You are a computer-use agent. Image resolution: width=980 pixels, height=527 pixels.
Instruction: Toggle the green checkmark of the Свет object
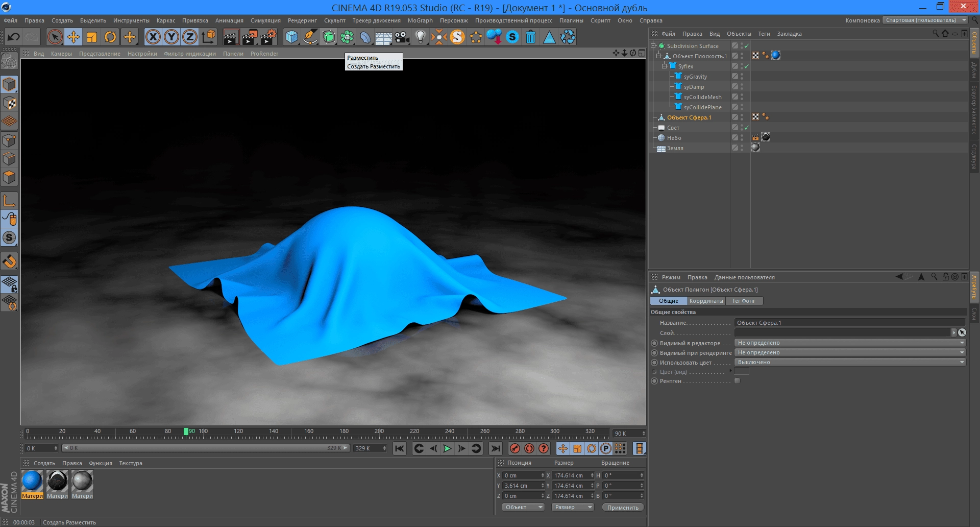[746, 128]
